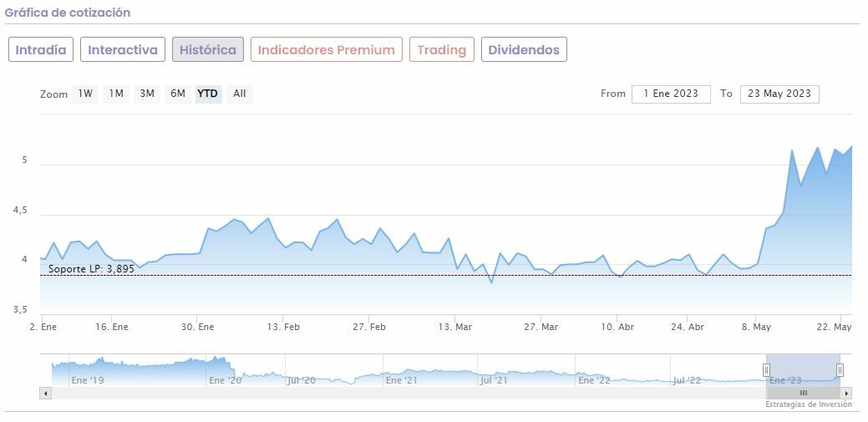Select the Histórica tab
Screen dimensions: 868x422
208,49
